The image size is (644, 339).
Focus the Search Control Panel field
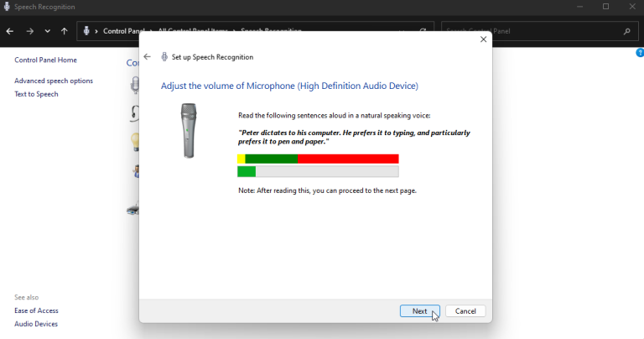pyautogui.click(x=528, y=31)
